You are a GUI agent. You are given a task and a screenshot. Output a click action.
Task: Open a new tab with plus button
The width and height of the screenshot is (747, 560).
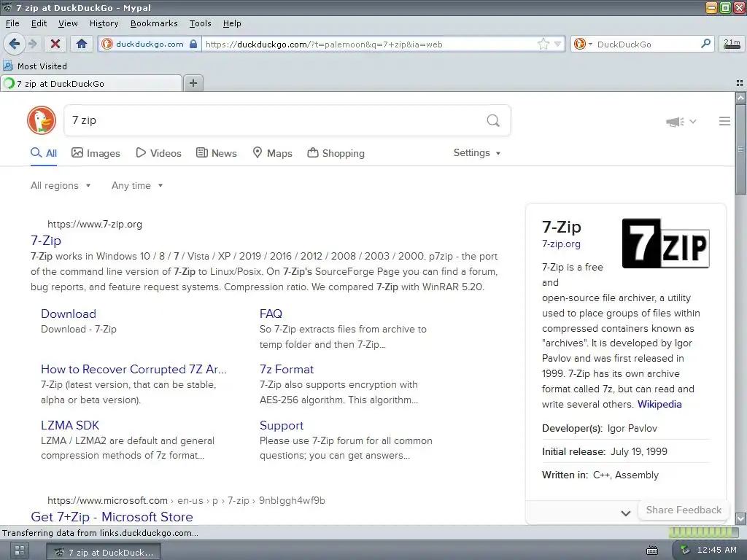[x=193, y=83]
